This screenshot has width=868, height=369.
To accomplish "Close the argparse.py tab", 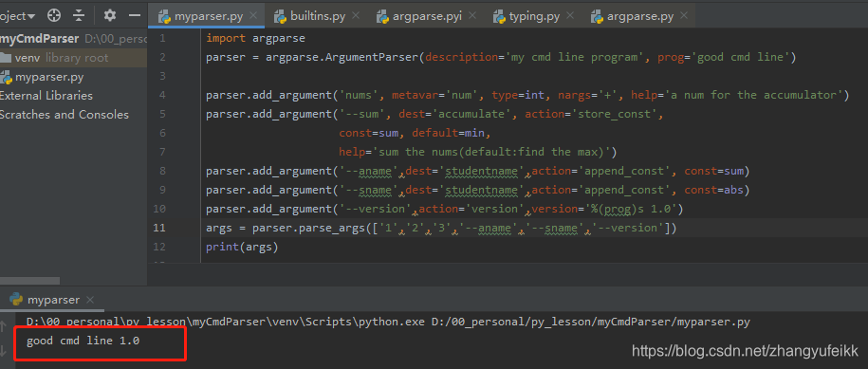I will click(x=684, y=16).
